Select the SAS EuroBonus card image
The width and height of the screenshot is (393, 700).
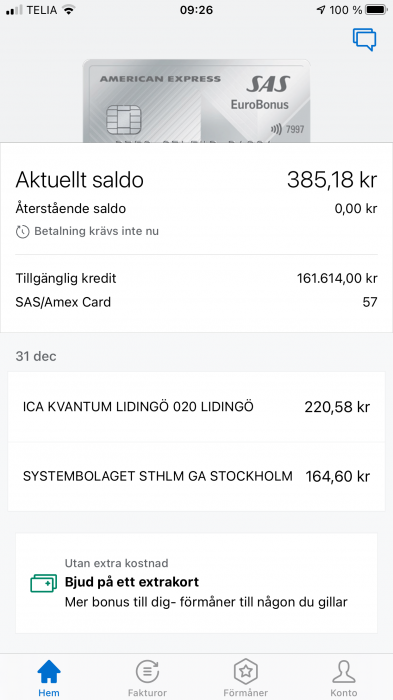point(196,101)
